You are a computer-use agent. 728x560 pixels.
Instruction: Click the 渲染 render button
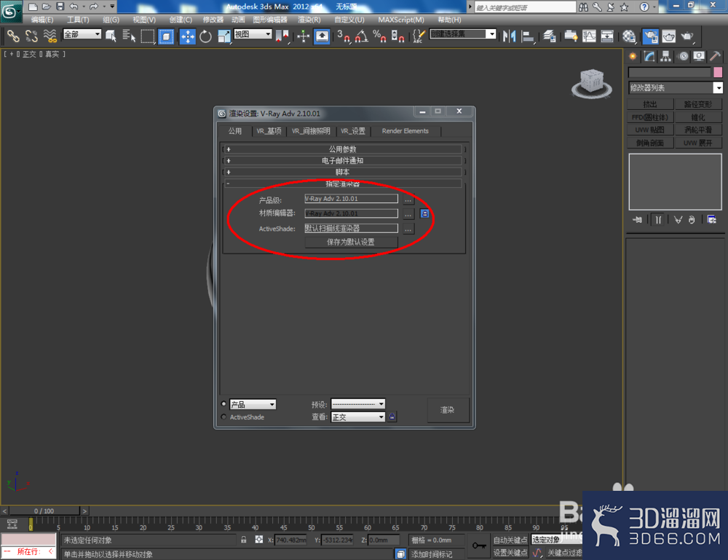coord(447,410)
